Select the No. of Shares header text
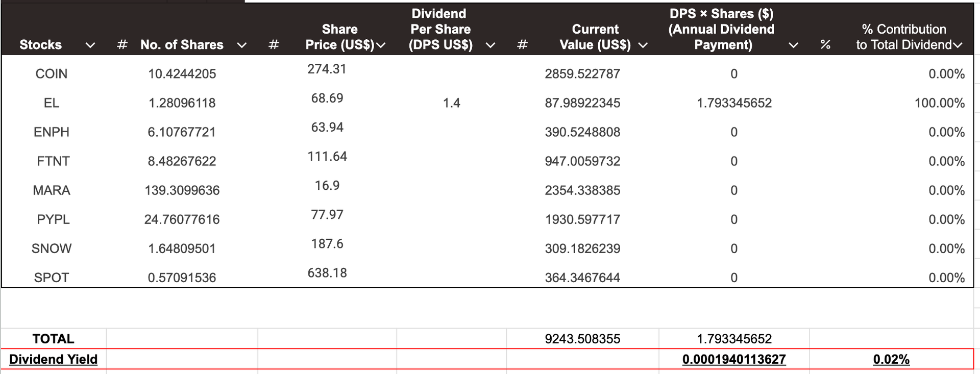 pos(182,45)
